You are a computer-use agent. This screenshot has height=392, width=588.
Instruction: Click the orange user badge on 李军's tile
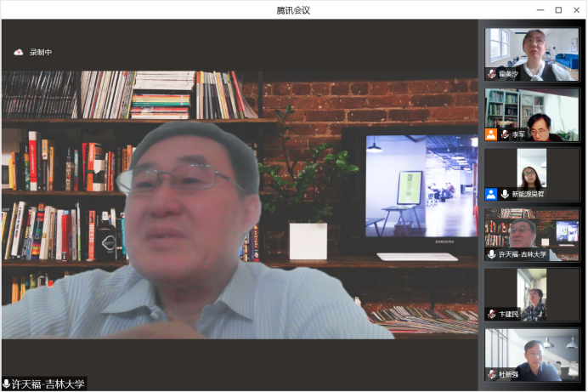[x=491, y=134]
